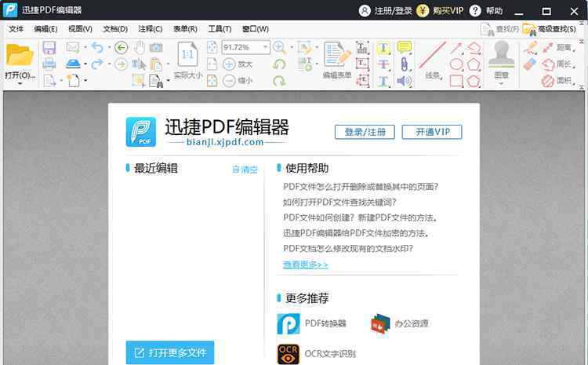Click 购买VIP in the title bar
This screenshot has width=588, height=365.
[x=441, y=10]
